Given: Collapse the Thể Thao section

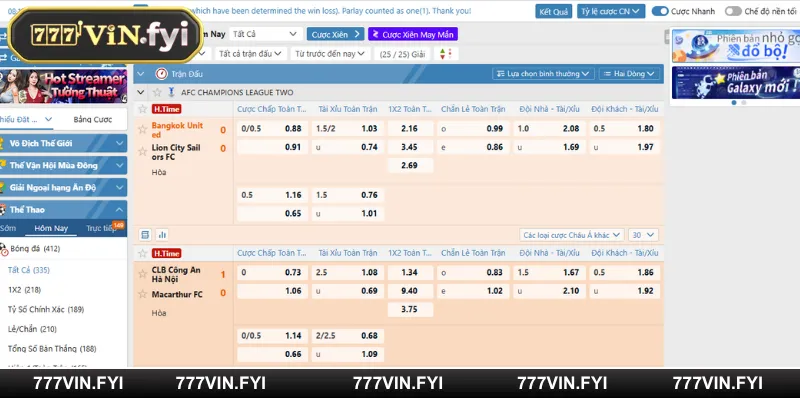Looking at the screenshot, I should coord(63,210).
